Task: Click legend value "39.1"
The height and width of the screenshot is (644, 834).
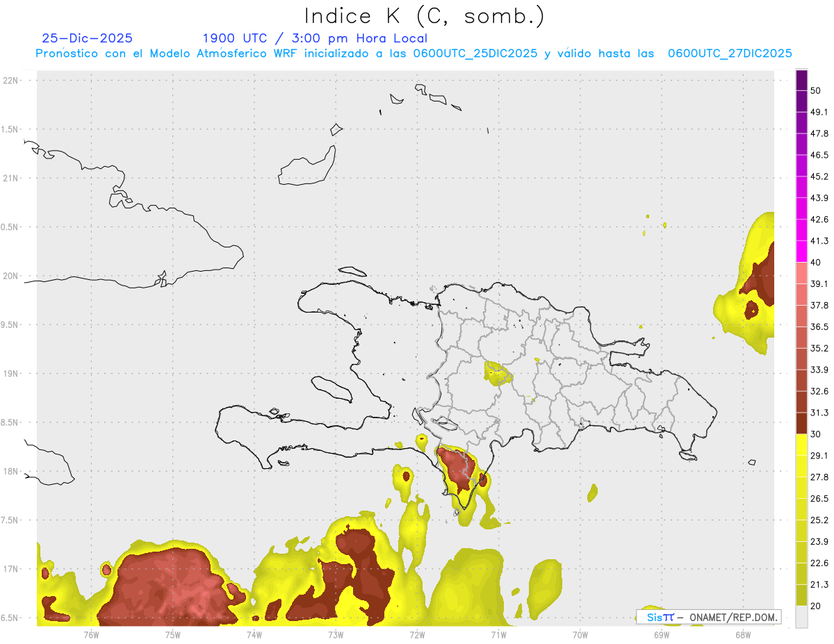Action: tap(819, 283)
